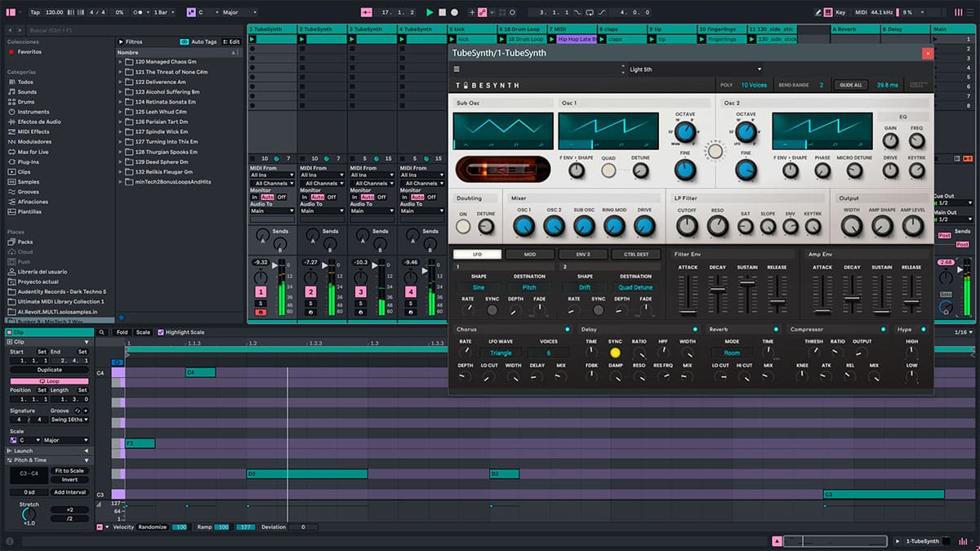Click the Osc 1 waveform display
This screenshot has width=980, height=551.
pos(608,130)
